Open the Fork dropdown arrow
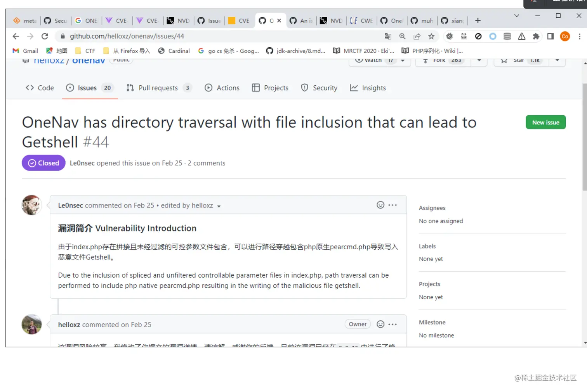The height and width of the screenshot is (392, 587). [479, 60]
